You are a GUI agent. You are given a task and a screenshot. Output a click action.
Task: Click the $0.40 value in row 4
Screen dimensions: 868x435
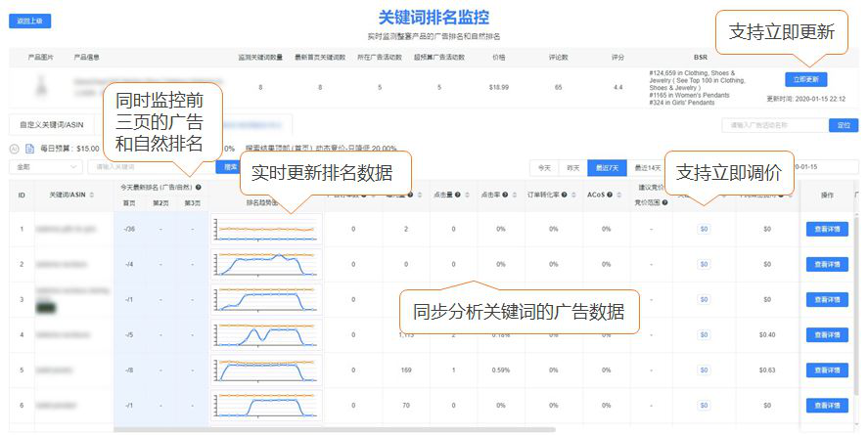(766, 335)
